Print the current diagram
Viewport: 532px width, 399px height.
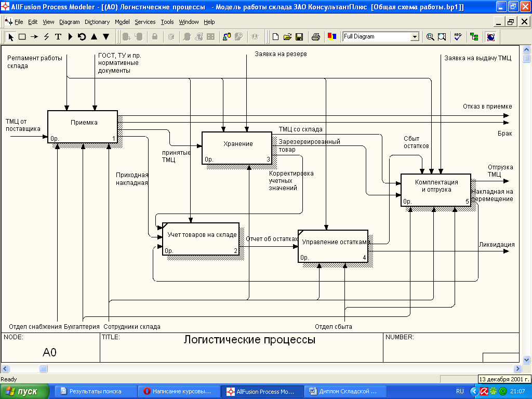click(x=316, y=37)
